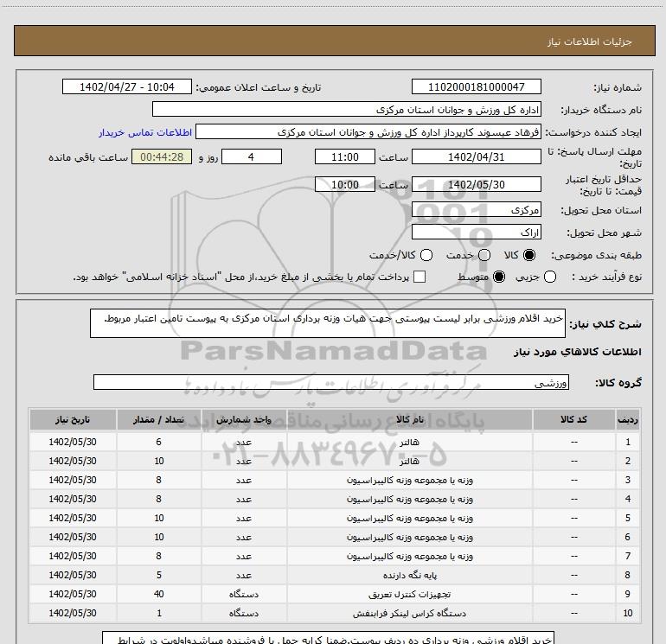Click the buyer name field اداره کل ورزش
Image resolution: width=666 pixels, height=644 pixels.
[347, 109]
